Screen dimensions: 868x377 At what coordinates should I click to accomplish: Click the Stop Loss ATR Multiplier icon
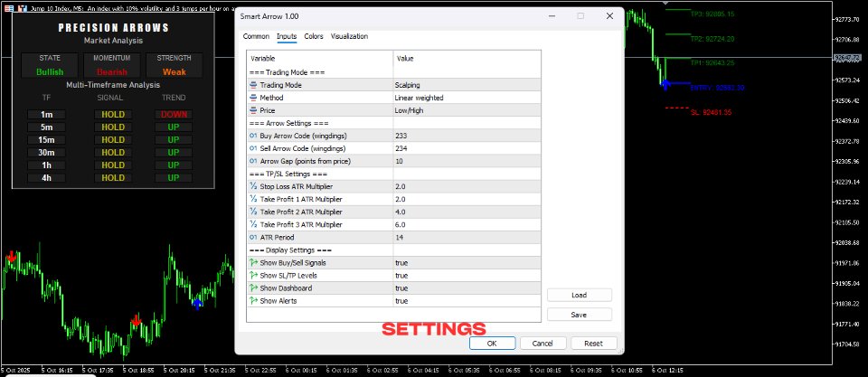click(253, 186)
